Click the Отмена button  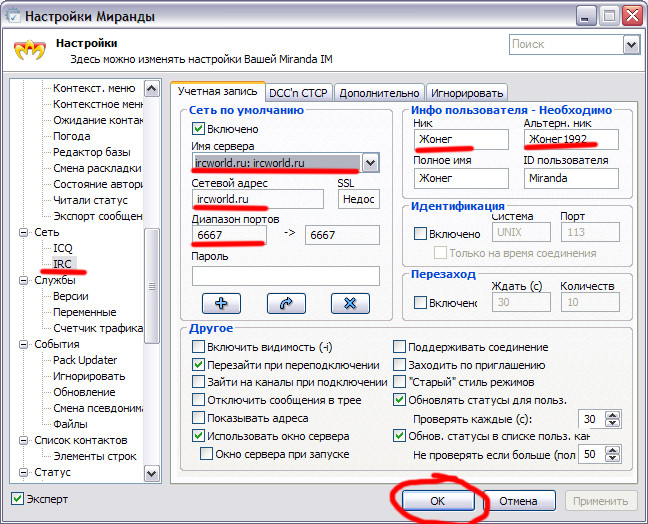(518, 501)
